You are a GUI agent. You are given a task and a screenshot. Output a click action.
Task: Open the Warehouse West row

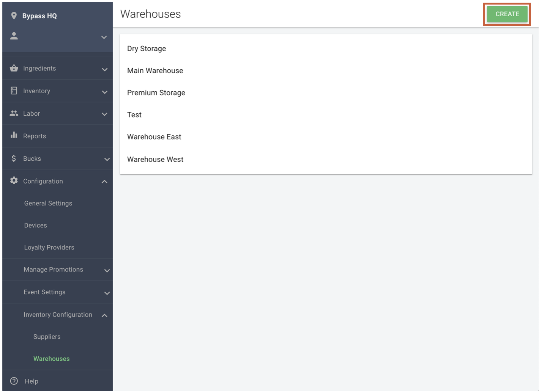326,159
